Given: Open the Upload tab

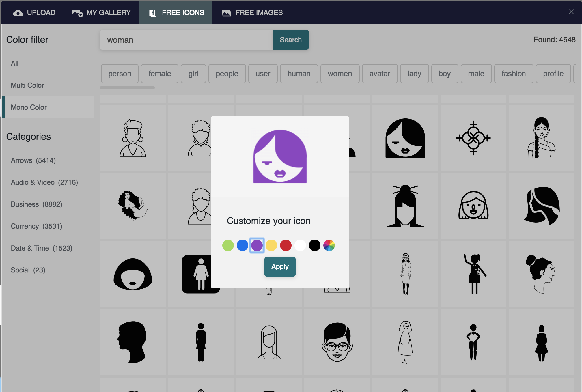Looking at the screenshot, I should point(34,12).
